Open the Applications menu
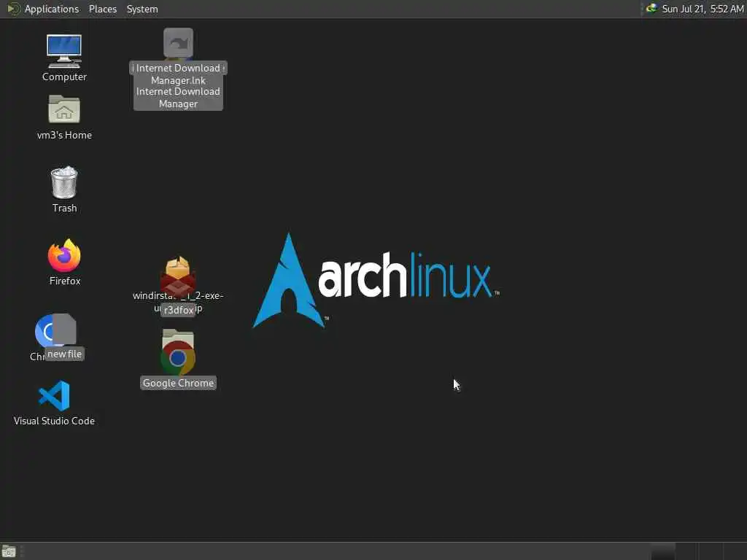Viewport: 747px width, 560px height. (x=52, y=9)
